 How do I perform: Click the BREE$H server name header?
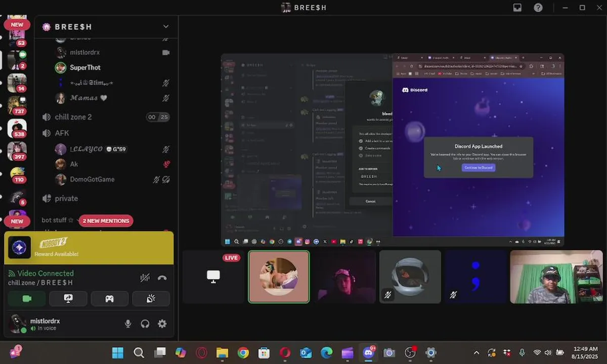pyautogui.click(x=73, y=26)
